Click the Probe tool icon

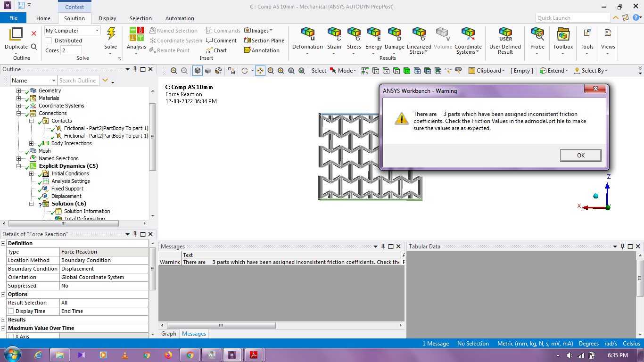pyautogui.click(x=537, y=34)
